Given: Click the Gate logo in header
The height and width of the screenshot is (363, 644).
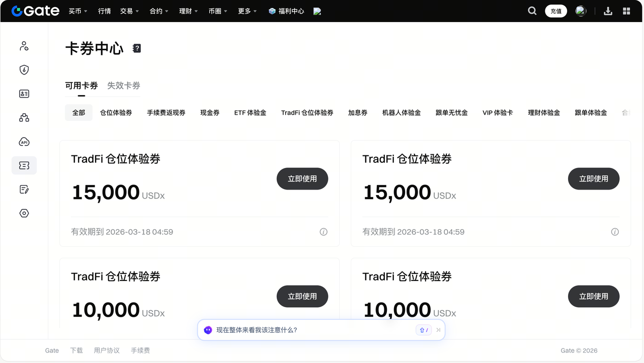Looking at the screenshot, I should [x=35, y=11].
